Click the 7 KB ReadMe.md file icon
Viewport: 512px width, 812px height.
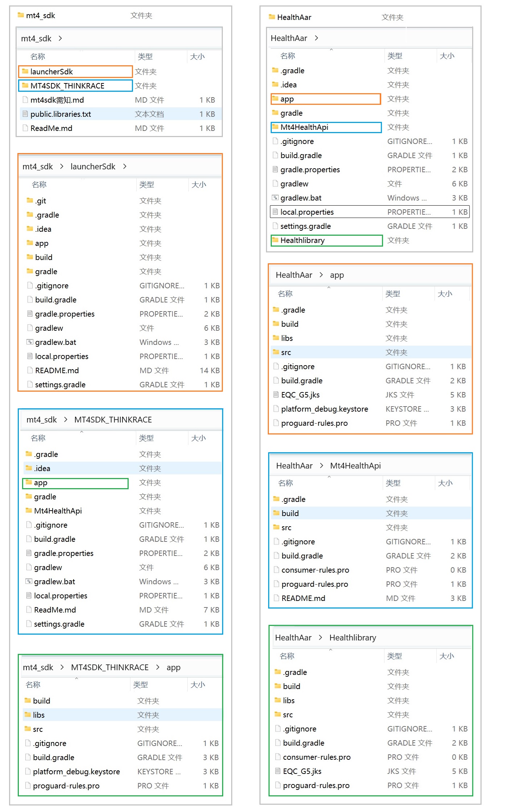29,610
